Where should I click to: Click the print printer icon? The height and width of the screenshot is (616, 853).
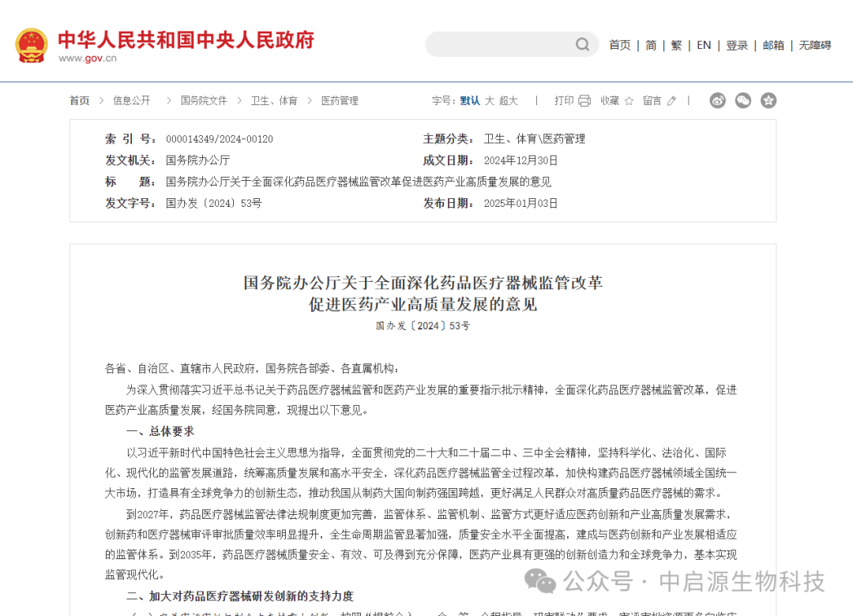584,101
